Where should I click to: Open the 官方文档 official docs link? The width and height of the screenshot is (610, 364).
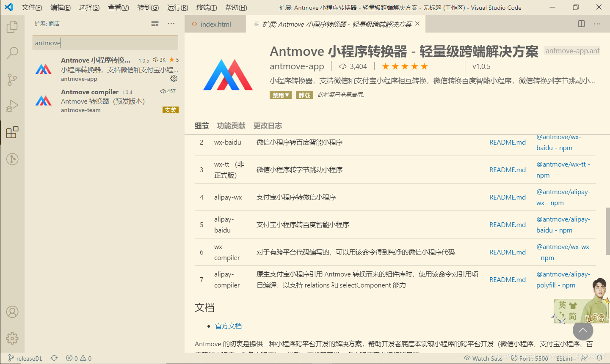coord(228,326)
